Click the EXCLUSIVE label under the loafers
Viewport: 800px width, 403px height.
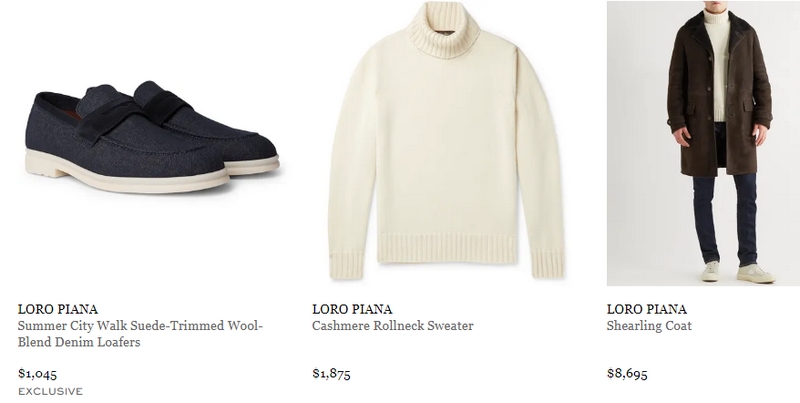[50, 391]
